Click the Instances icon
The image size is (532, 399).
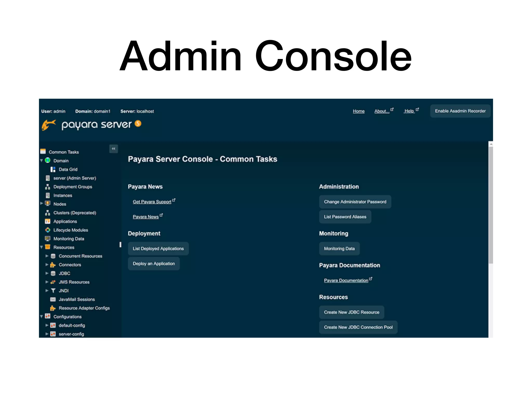point(48,195)
